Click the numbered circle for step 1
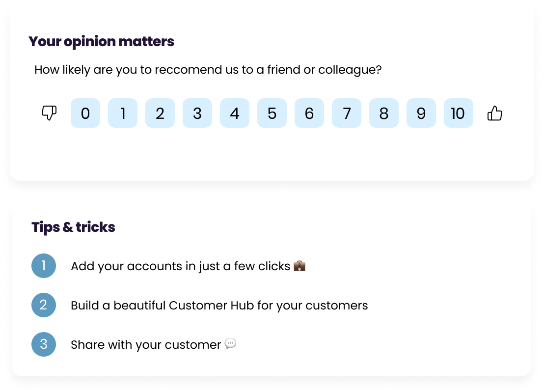544x392 pixels. point(44,266)
